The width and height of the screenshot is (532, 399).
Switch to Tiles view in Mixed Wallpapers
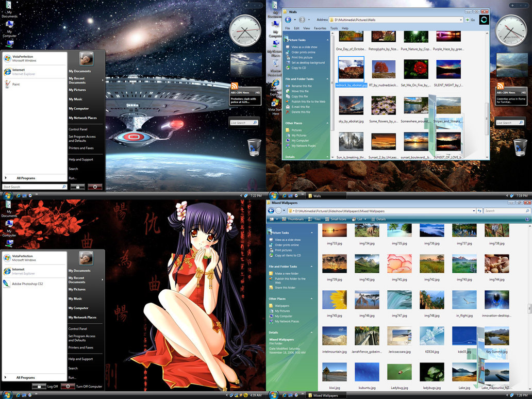(x=314, y=219)
